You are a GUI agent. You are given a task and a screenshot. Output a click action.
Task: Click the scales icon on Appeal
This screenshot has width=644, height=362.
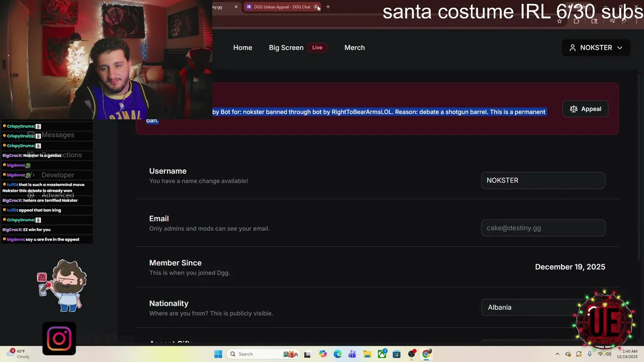574,109
